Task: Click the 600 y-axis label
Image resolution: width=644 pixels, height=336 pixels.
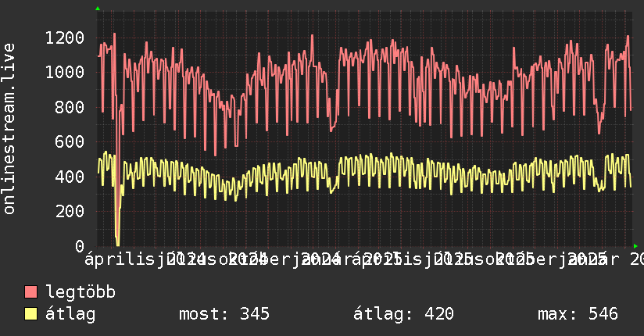Action: [x=70, y=142]
